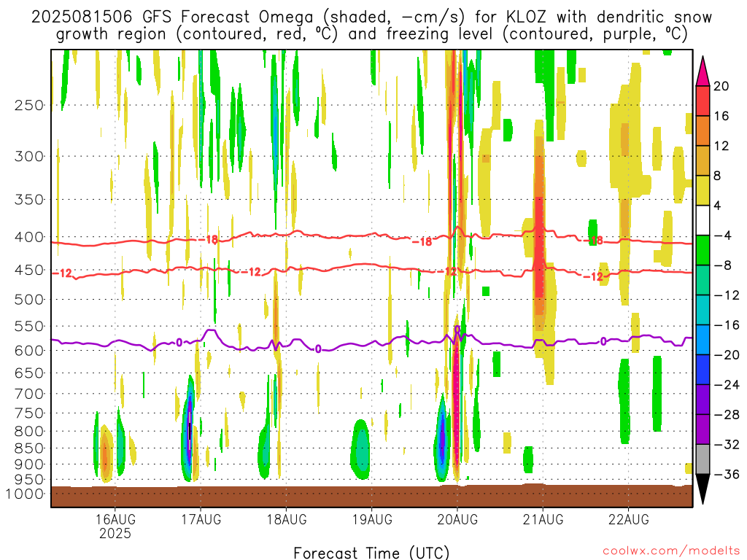Click the colorbar tick label 8
Image resolution: width=747 pixels, height=560 pixels.
717,176
